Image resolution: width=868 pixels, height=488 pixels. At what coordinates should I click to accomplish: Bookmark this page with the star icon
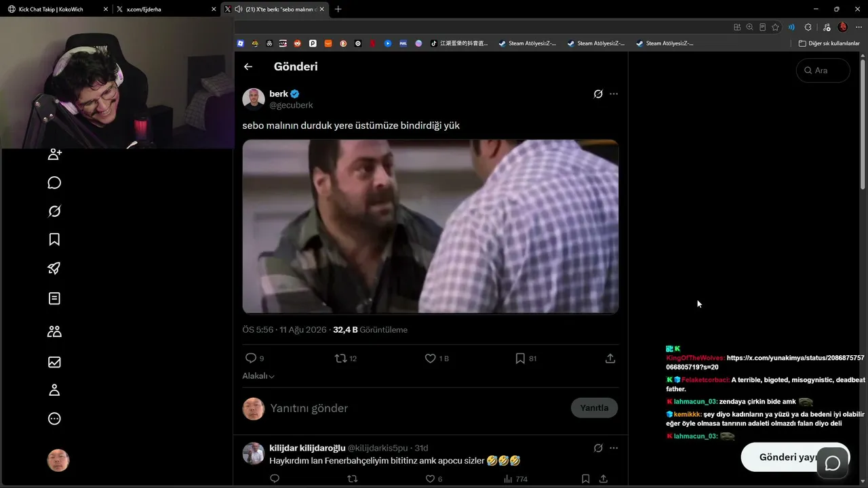click(x=775, y=27)
